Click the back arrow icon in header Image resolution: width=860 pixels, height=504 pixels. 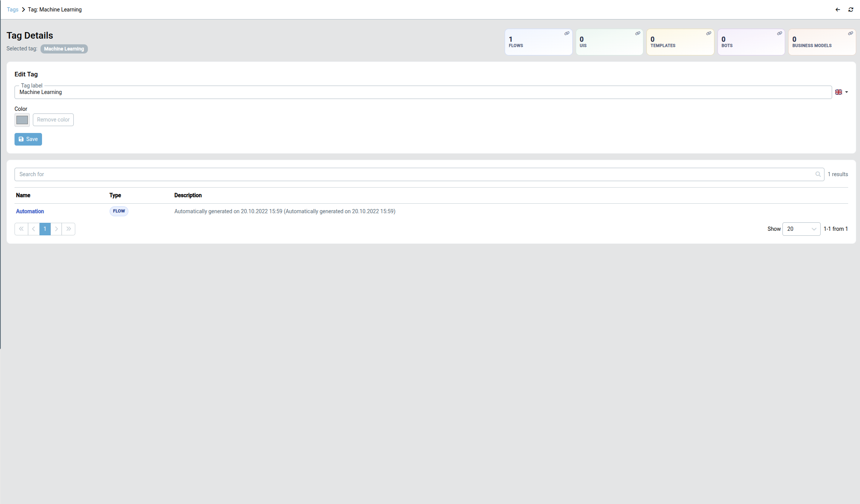[837, 10]
